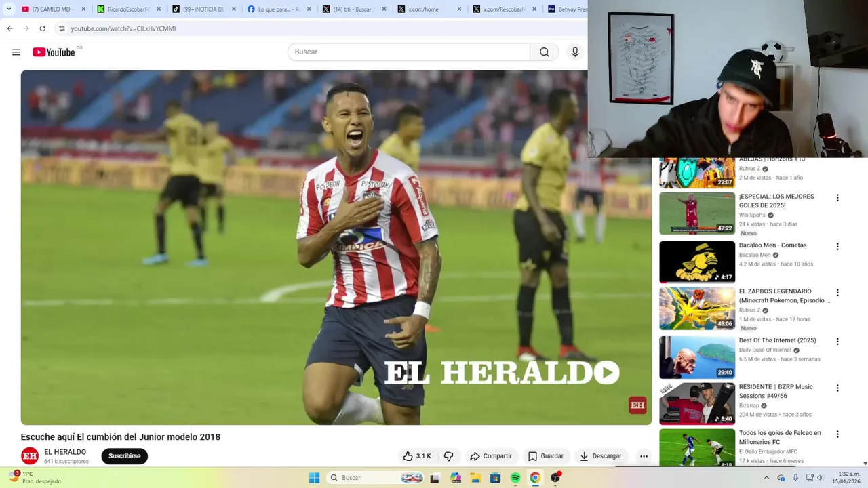Viewport: 868px width, 488px height.
Task: Click the Compartir share button
Action: [491, 456]
